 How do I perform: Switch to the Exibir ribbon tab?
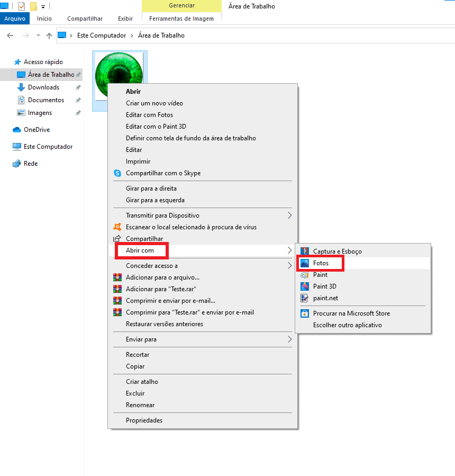pyautogui.click(x=125, y=18)
